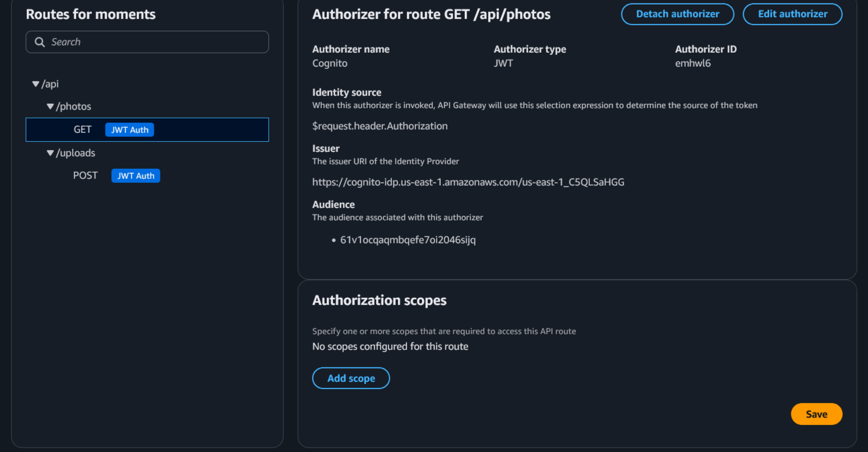Screen dimensions: 868x452
Task: Click the magnifier icon in the routes search
Action: tap(40, 42)
